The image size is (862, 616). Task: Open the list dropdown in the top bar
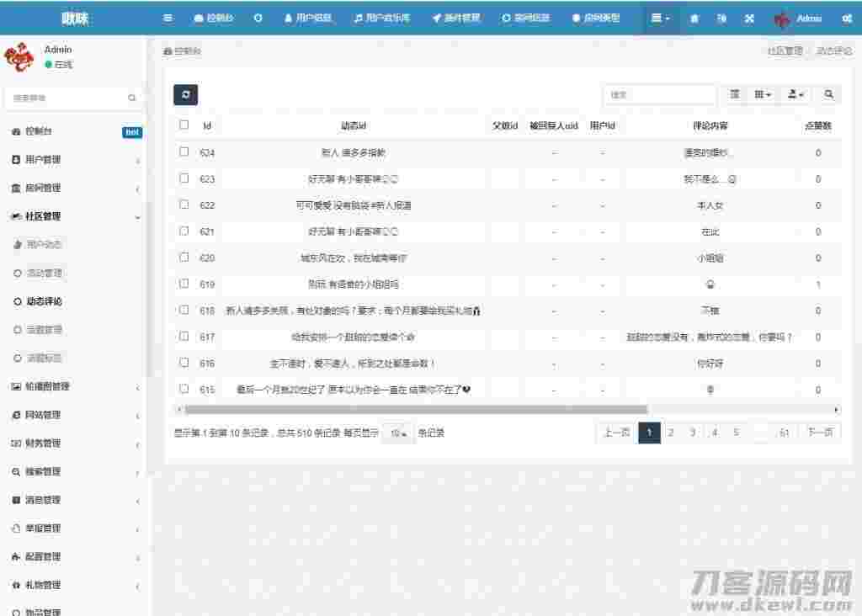(x=660, y=19)
